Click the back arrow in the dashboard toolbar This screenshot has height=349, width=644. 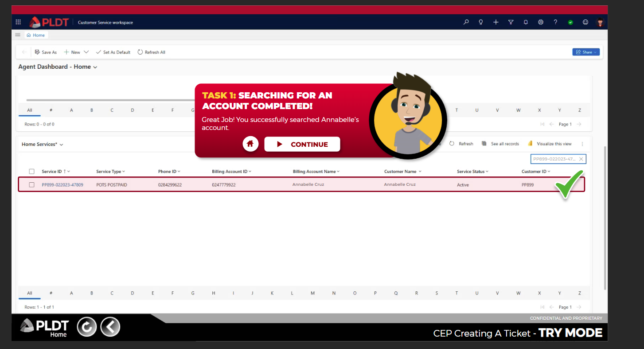coord(24,52)
